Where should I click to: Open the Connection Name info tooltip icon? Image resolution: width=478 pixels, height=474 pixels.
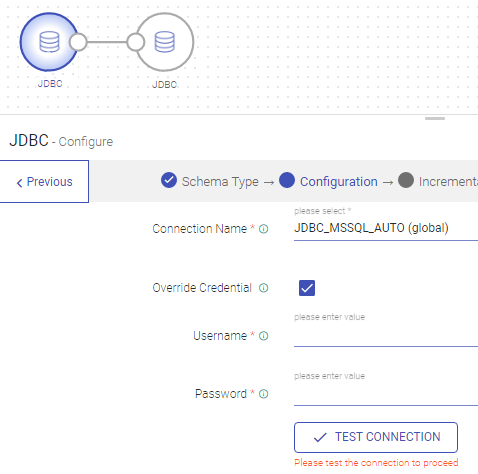tap(263, 229)
